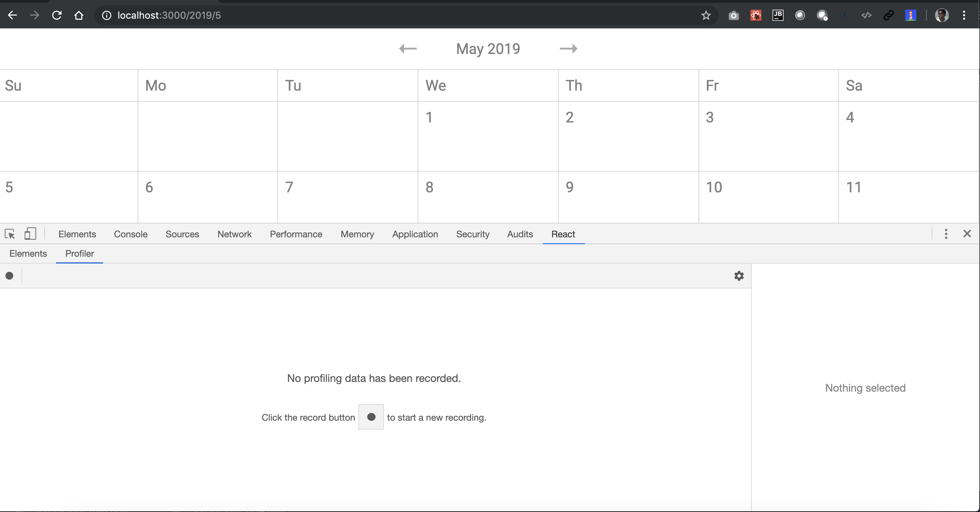The width and height of the screenshot is (980, 512).
Task: Open DevTools three-dot customize menu
Action: click(x=946, y=234)
